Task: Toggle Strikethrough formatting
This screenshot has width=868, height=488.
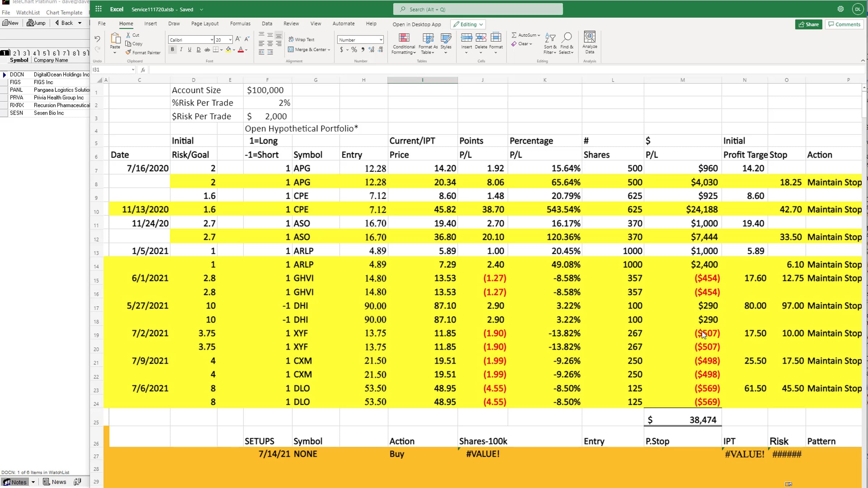Action: coord(207,50)
